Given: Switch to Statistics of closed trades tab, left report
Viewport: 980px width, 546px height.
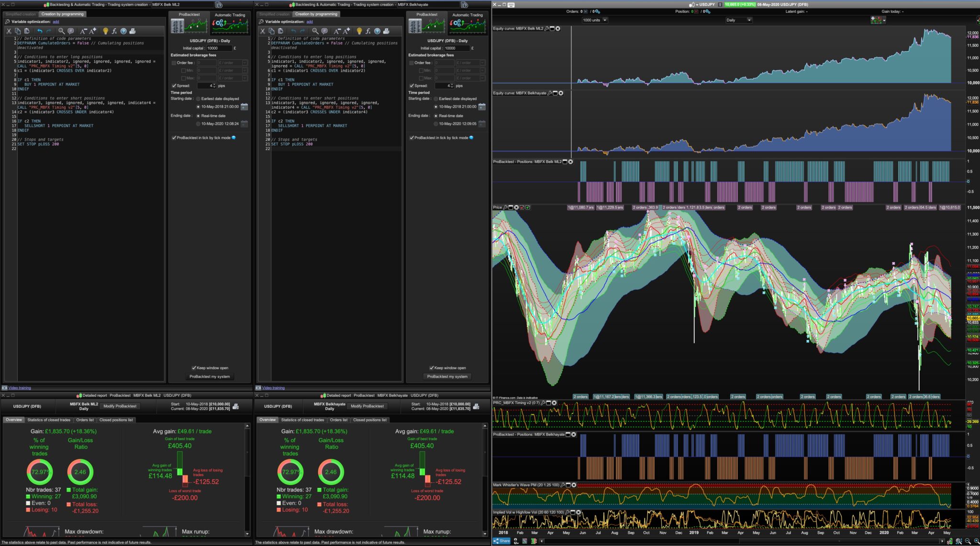Looking at the screenshot, I should click(x=49, y=420).
